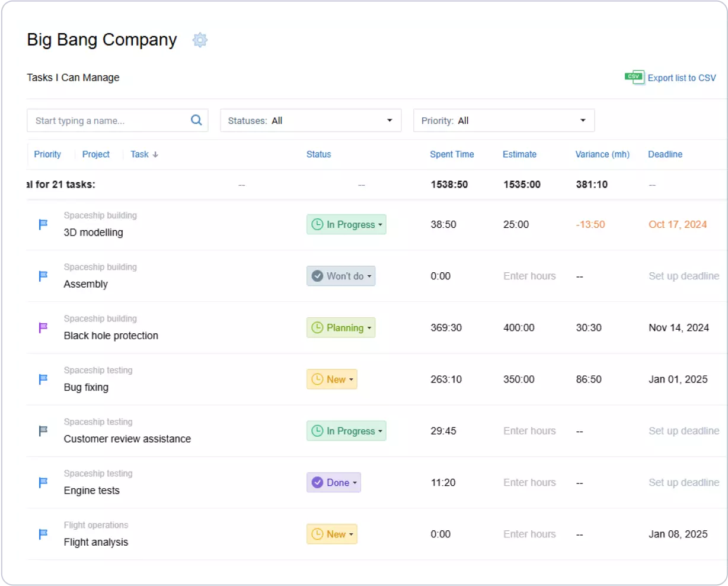Click the blue priority flag for 3D modelling

point(42,224)
